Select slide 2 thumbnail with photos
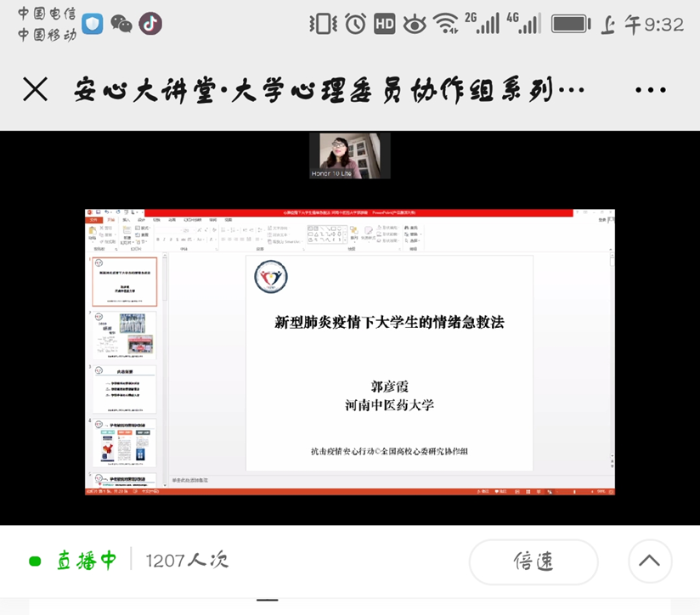The width and height of the screenshot is (700, 615). click(x=125, y=336)
